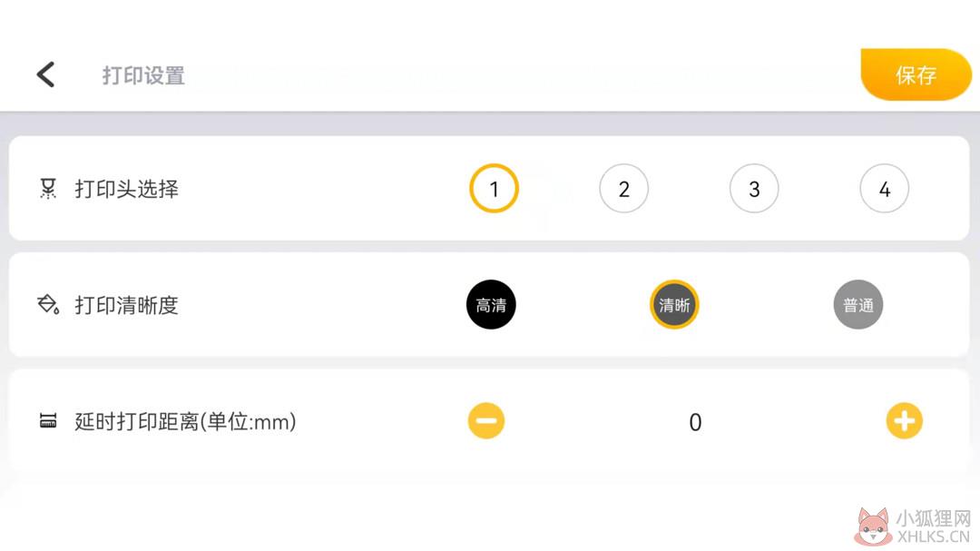Click the print head selection icon
Screen dimensions: 980x551
pyautogui.click(x=47, y=188)
